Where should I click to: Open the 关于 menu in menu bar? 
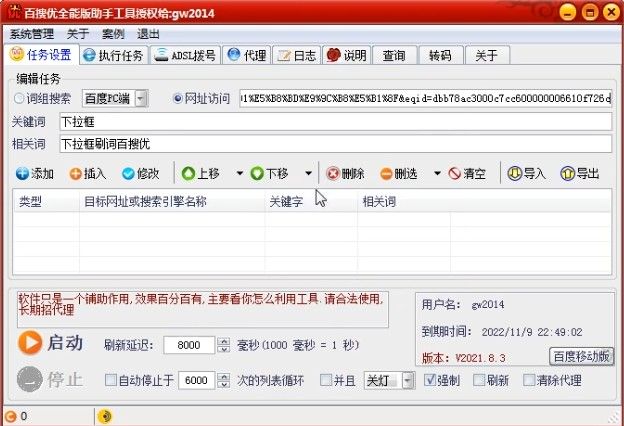tap(78, 34)
